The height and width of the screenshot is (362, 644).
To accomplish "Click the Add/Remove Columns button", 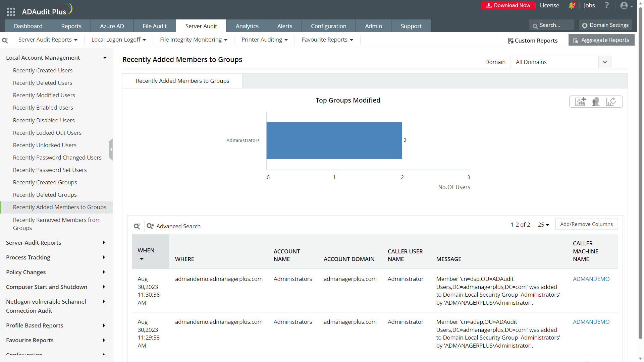I will [x=586, y=224].
